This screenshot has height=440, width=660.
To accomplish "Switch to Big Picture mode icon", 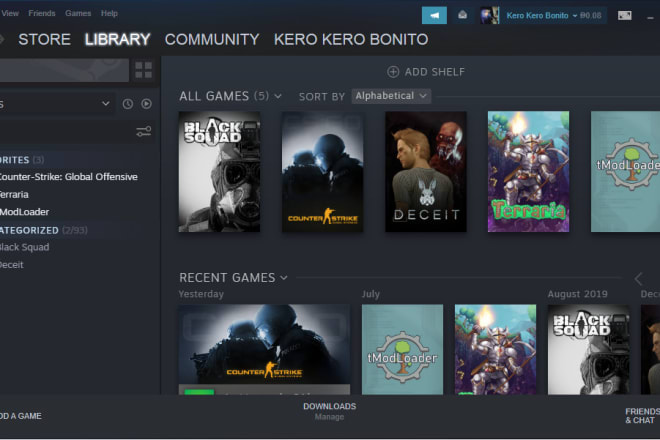I will [624, 16].
